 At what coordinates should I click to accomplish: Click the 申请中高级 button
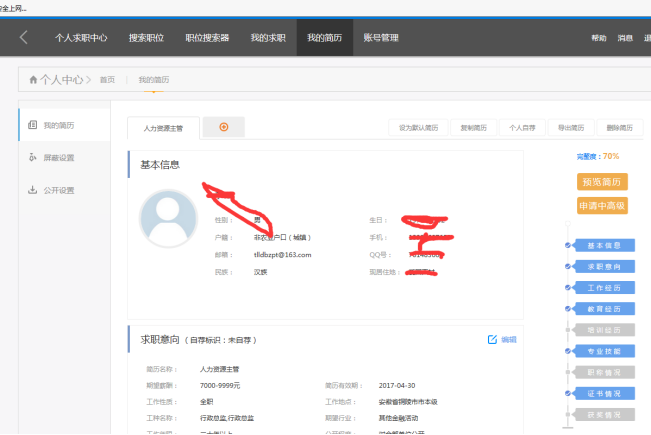[x=601, y=206]
